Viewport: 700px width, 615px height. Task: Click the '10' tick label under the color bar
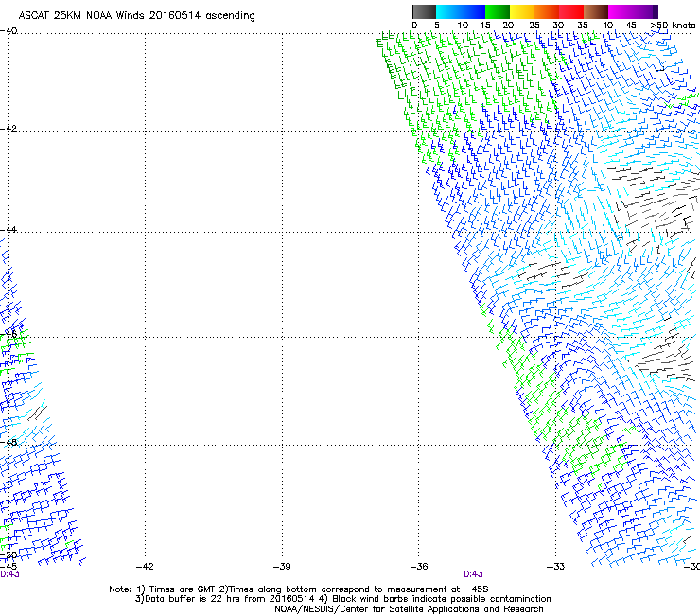[463, 26]
